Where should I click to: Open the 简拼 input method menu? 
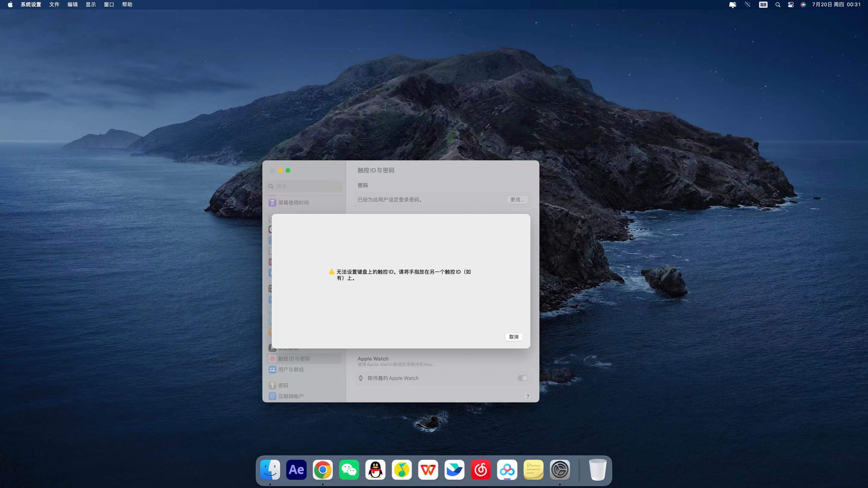pos(763,5)
